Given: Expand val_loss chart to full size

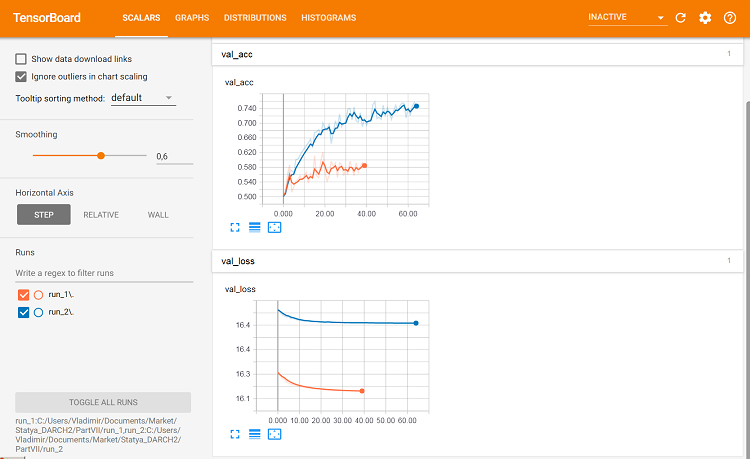Looking at the screenshot, I should click(235, 434).
